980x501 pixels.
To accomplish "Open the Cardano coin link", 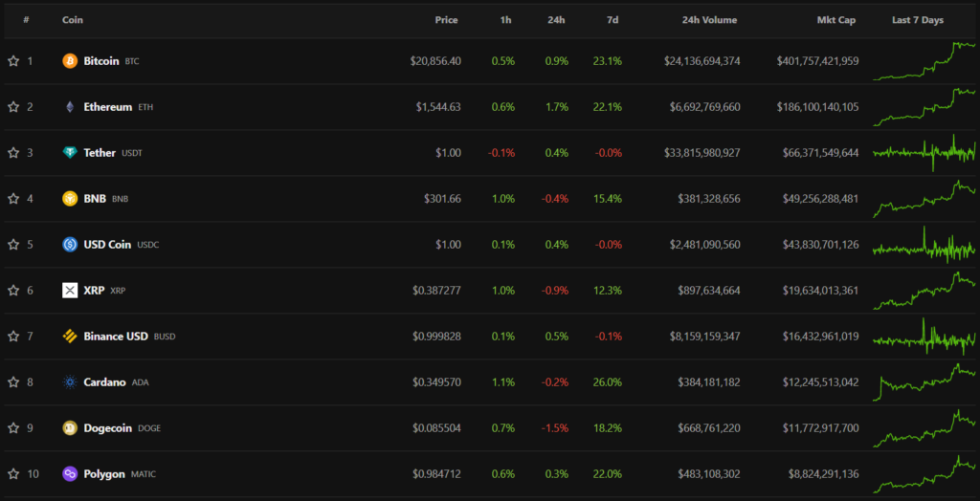I will [x=104, y=382].
